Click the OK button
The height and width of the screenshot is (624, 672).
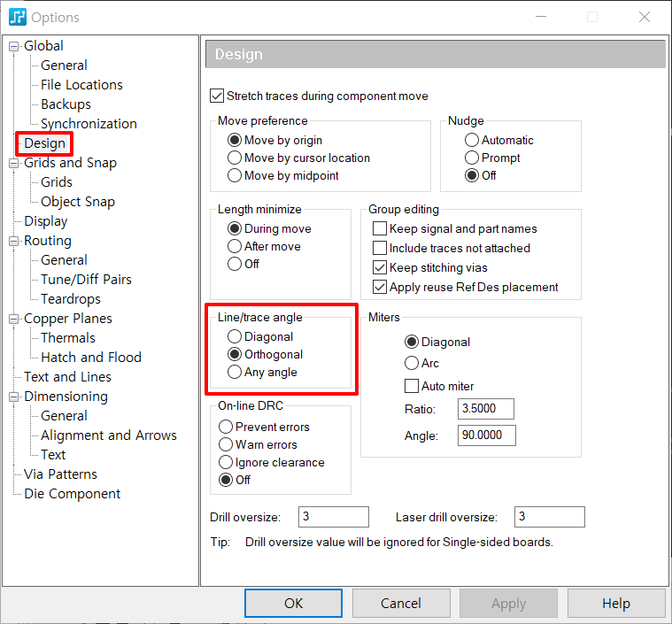click(x=294, y=603)
